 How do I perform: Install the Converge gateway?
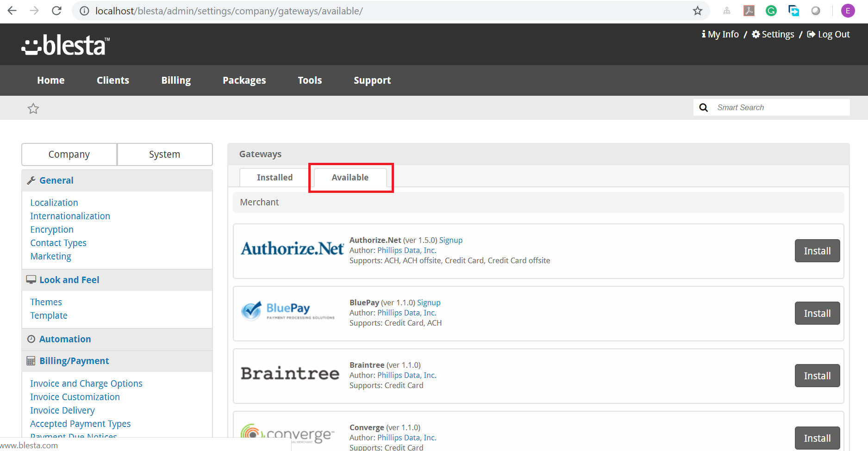tap(817, 438)
